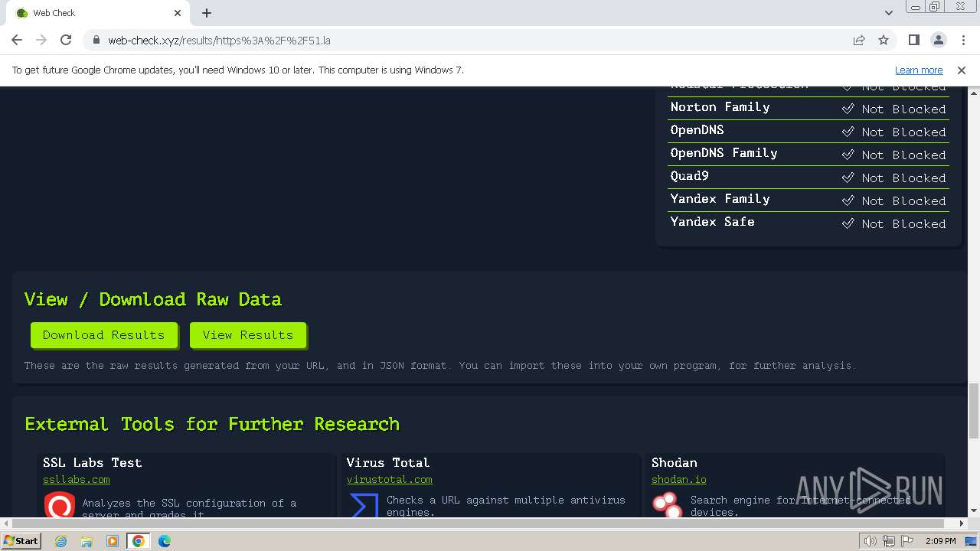The height and width of the screenshot is (551, 980).
Task: Click the Virus Total logo icon
Action: pyautogui.click(x=364, y=506)
